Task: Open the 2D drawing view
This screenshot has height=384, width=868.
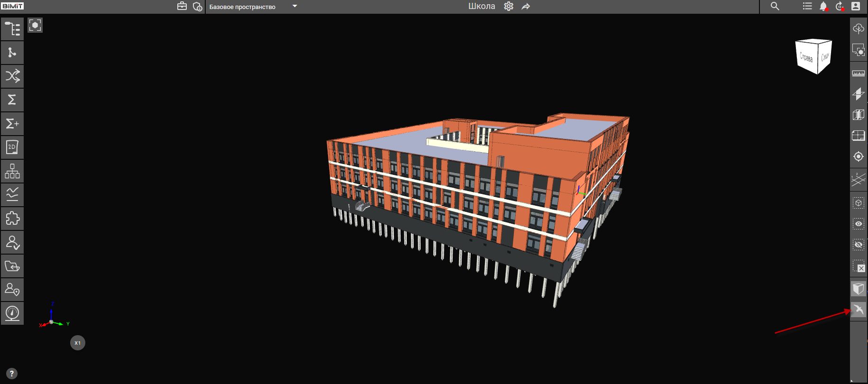Action: click(x=12, y=147)
